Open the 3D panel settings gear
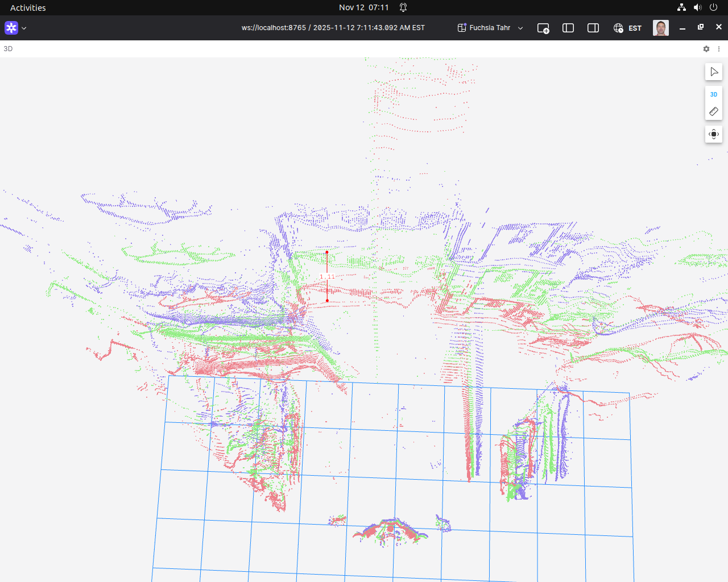This screenshot has height=582, width=728. [x=706, y=49]
